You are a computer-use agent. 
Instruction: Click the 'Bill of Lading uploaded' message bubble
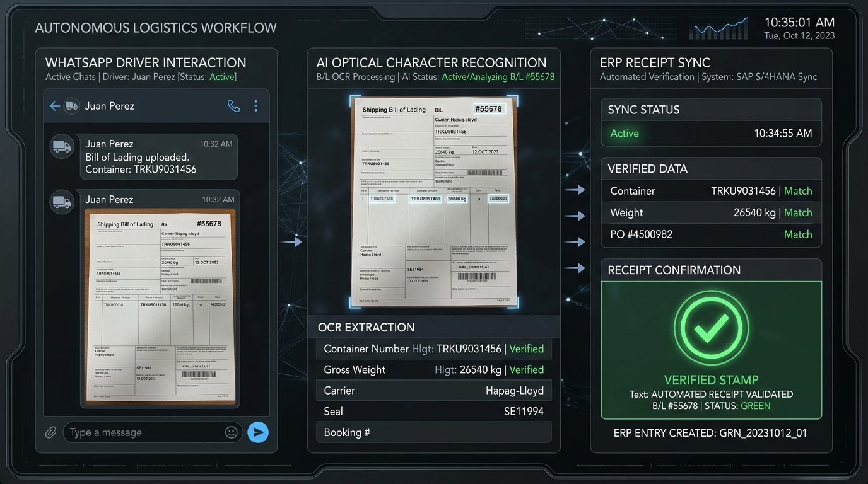158,157
